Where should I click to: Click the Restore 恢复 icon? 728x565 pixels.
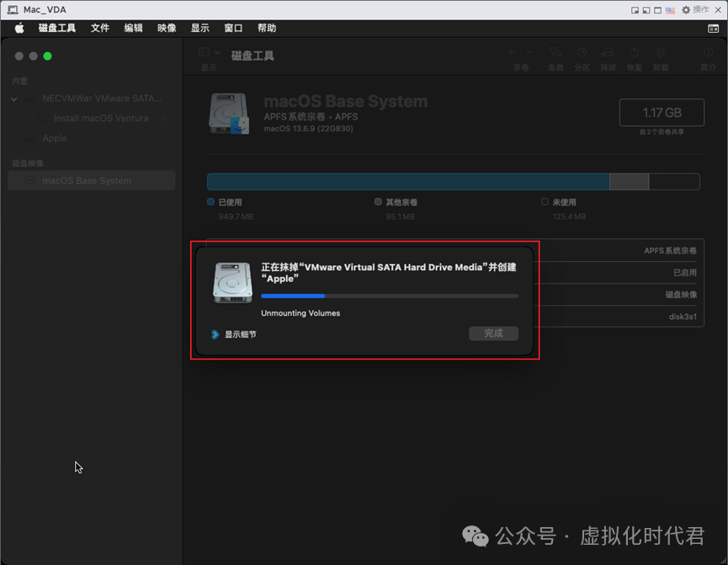coord(635,52)
